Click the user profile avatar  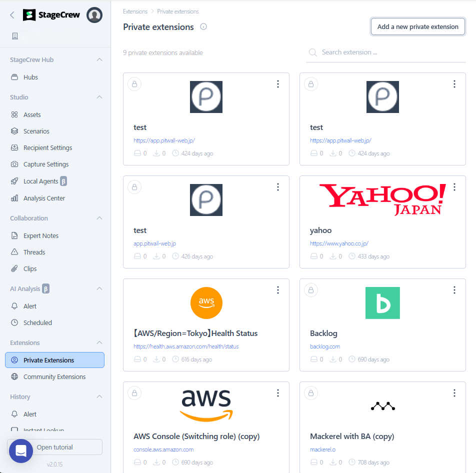94,15
